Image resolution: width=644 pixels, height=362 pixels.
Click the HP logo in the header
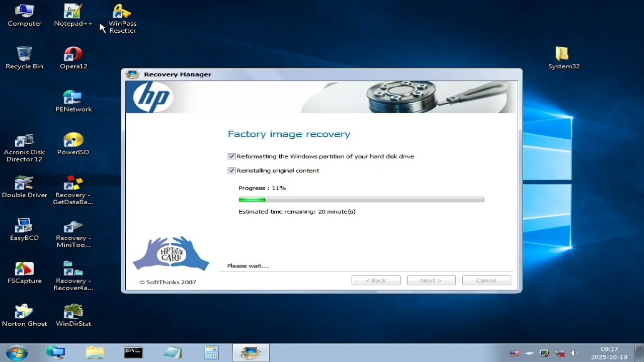[x=152, y=97]
